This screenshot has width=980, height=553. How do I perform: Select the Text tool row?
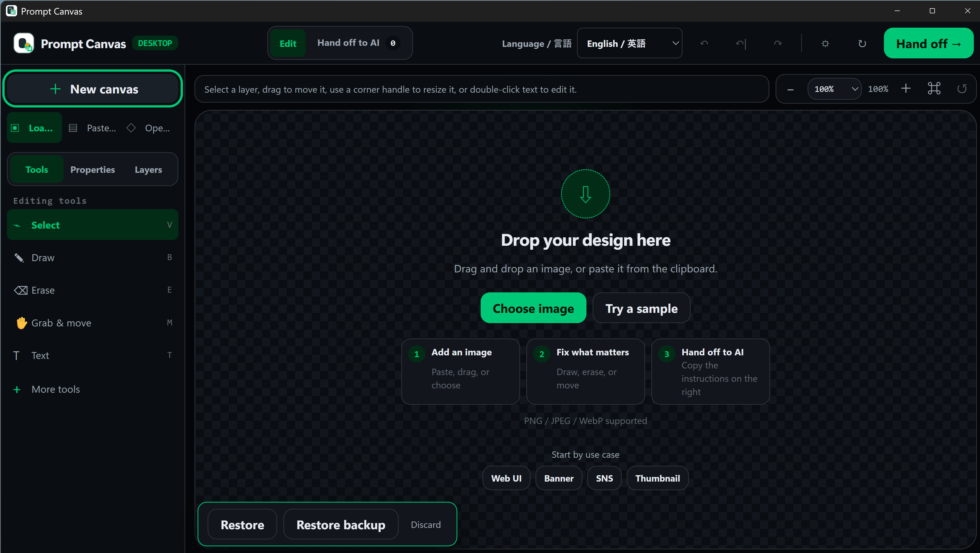[x=92, y=355]
